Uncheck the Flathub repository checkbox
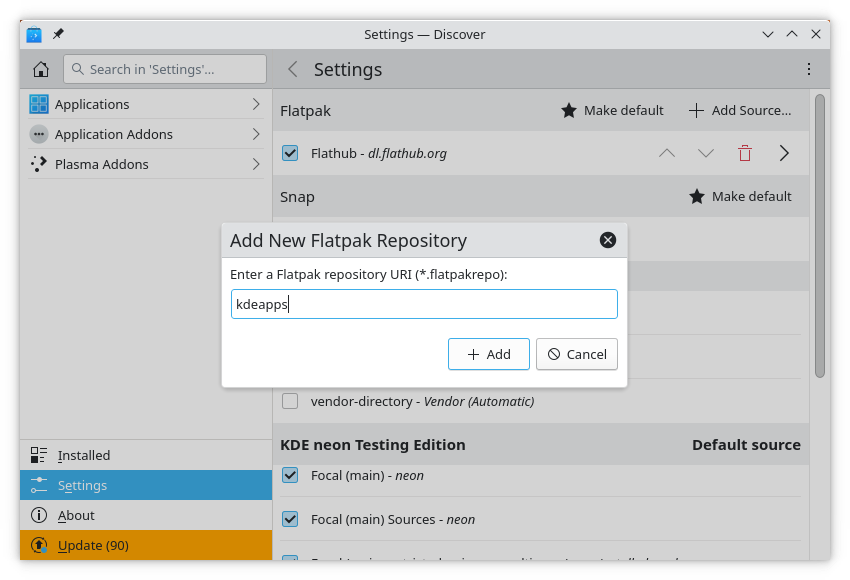Screen dimensions: 850x580 289,153
